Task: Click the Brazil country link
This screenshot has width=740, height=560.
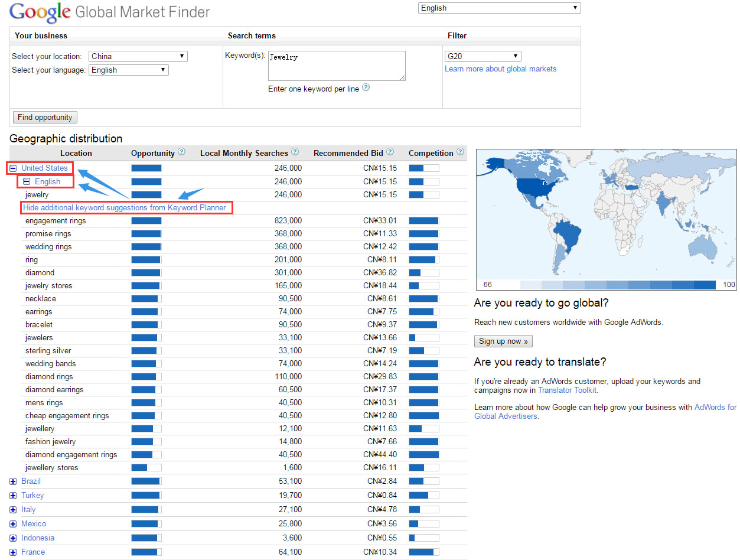Action: [31, 481]
